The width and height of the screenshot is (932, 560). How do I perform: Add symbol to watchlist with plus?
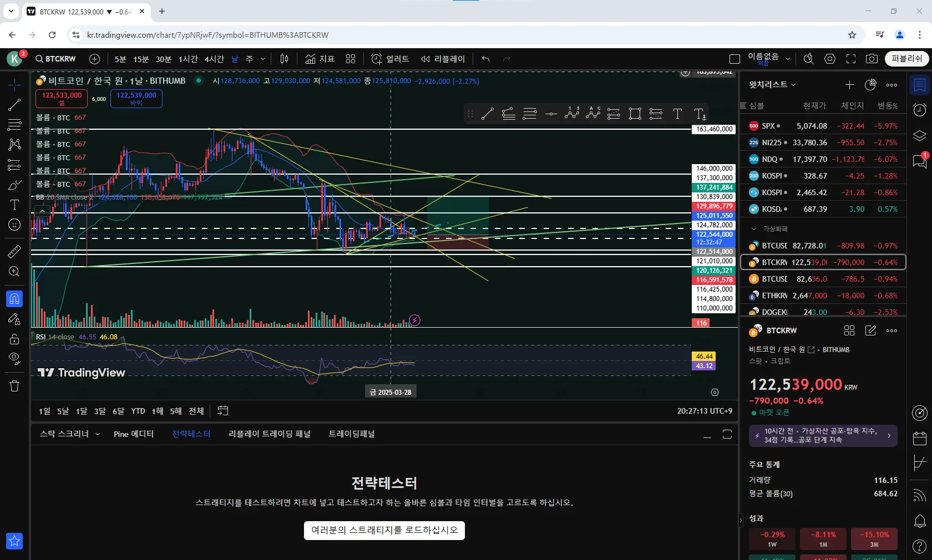point(849,84)
